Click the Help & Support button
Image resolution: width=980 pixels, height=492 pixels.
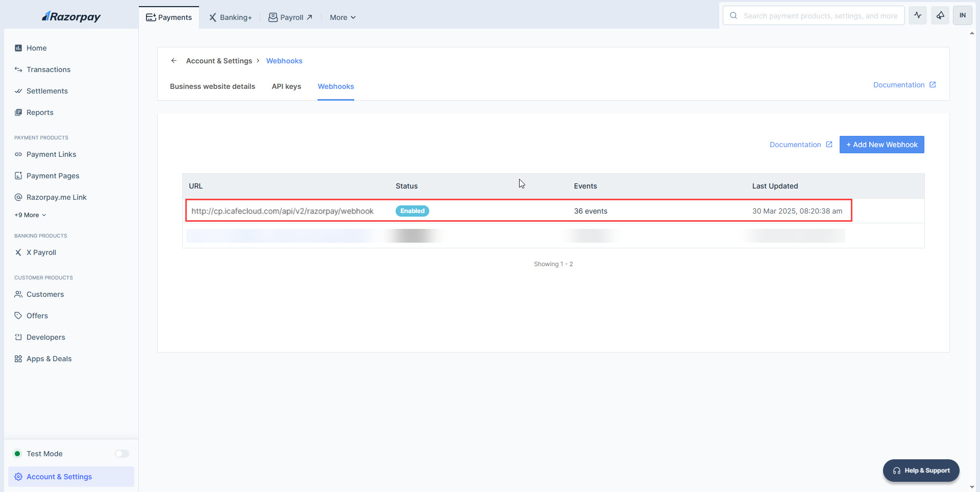(x=921, y=471)
